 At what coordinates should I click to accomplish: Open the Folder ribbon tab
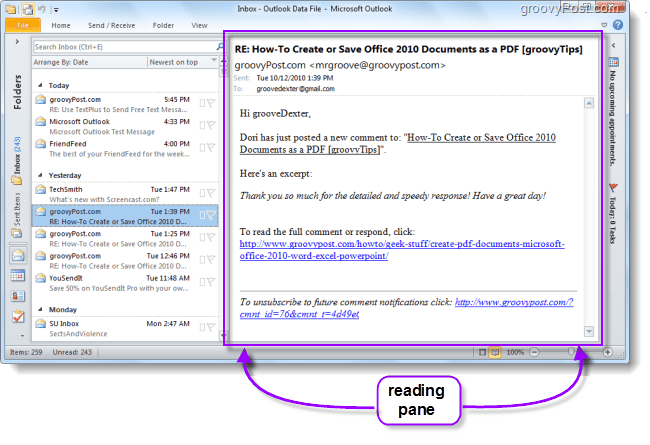163,25
